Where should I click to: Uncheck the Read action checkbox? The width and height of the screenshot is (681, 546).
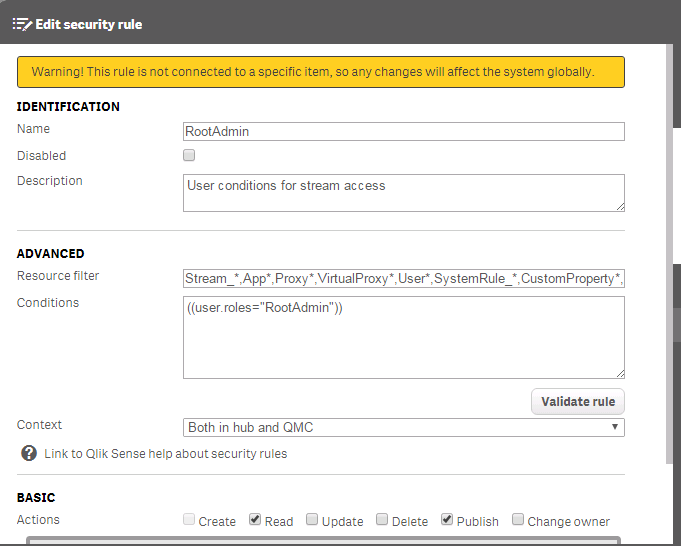pyautogui.click(x=255, y=520)
